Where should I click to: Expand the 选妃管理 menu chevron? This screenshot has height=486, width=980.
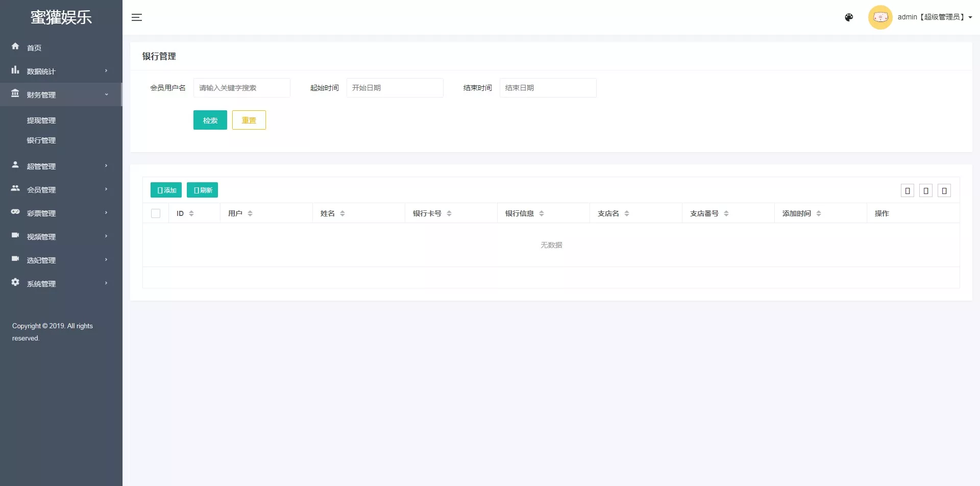pyautogui.click(x=106, y=259)
